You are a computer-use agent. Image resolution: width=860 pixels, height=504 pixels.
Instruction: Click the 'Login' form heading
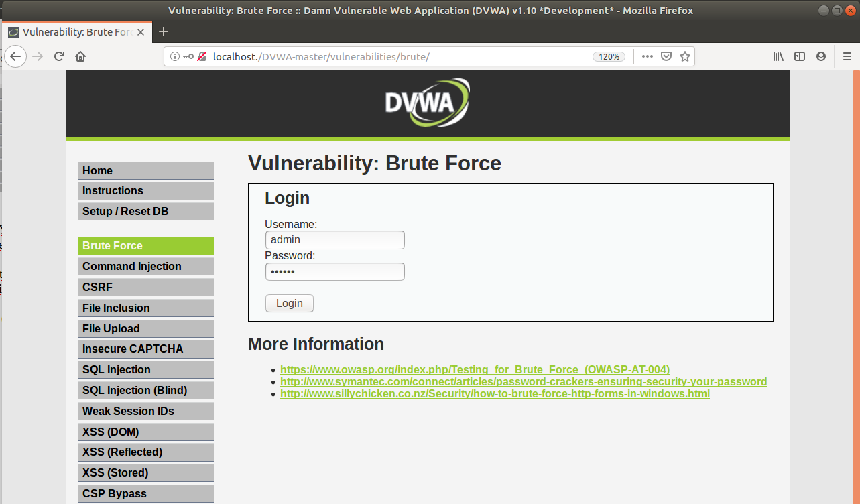tap(287, 198)
